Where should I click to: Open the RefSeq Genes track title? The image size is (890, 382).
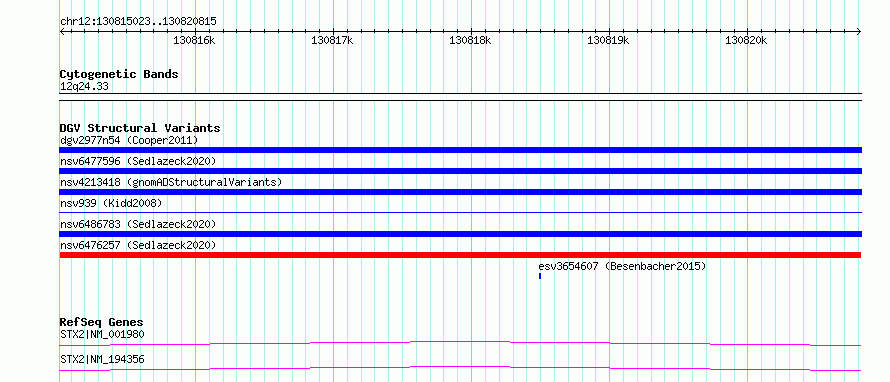pyautogui.click(x=102, y=322)
